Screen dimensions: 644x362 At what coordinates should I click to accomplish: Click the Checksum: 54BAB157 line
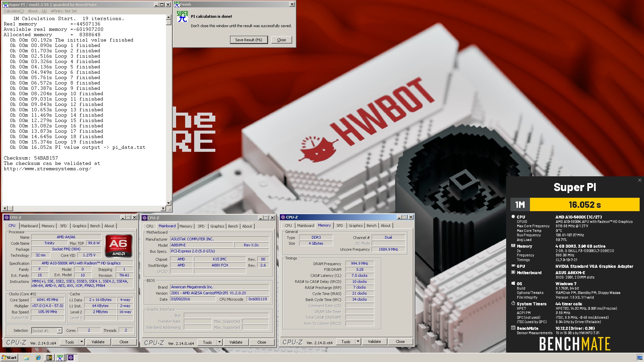tap(31, 158)
